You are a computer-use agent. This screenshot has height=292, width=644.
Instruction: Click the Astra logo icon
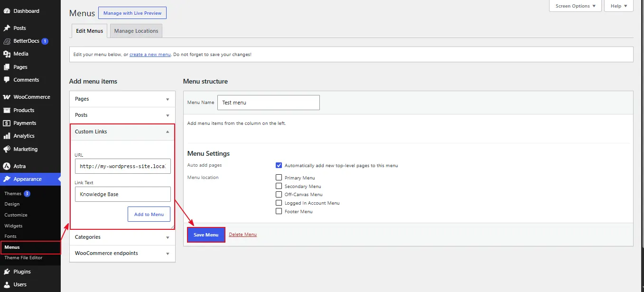7,166
